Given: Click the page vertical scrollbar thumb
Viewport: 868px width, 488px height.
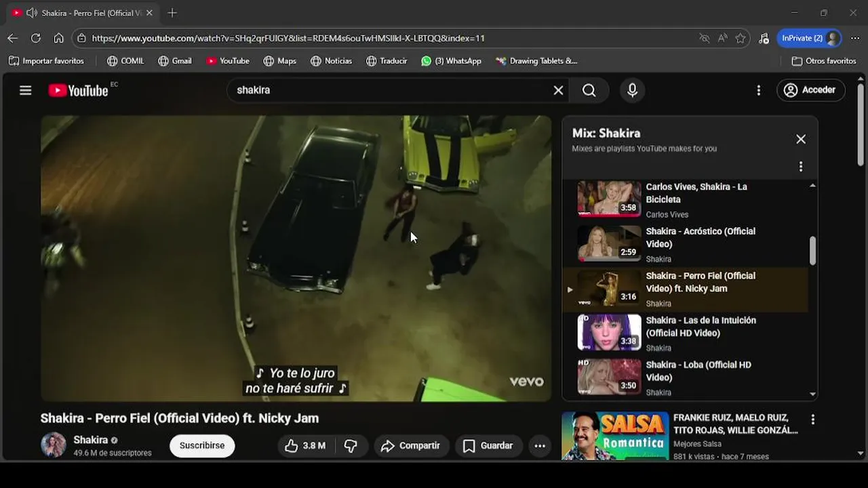Looking at the screenshot, I should tap(861, 125).
